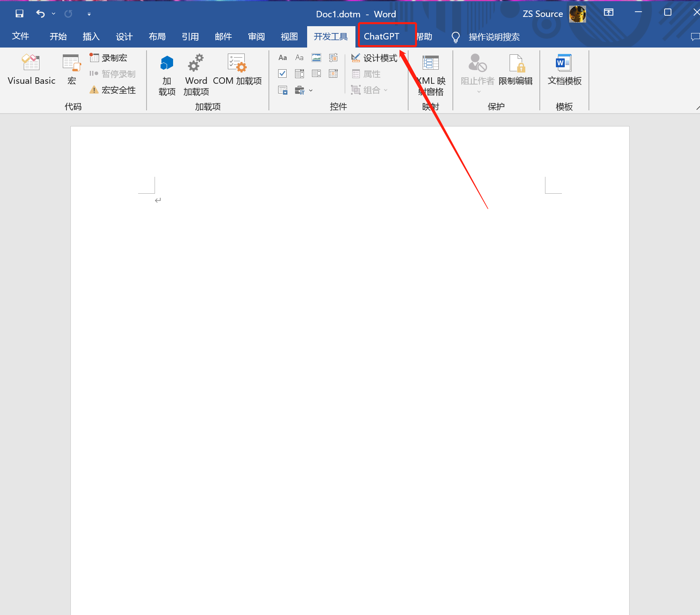Viewport: 700px width, 615px height.
Task: Open the undo history dropdown arrow
Action: click(x=54, y=14)
